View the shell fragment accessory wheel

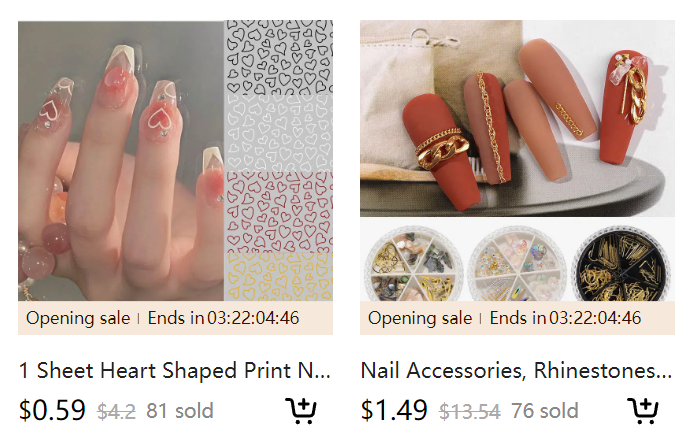click(x=414, y=266)
